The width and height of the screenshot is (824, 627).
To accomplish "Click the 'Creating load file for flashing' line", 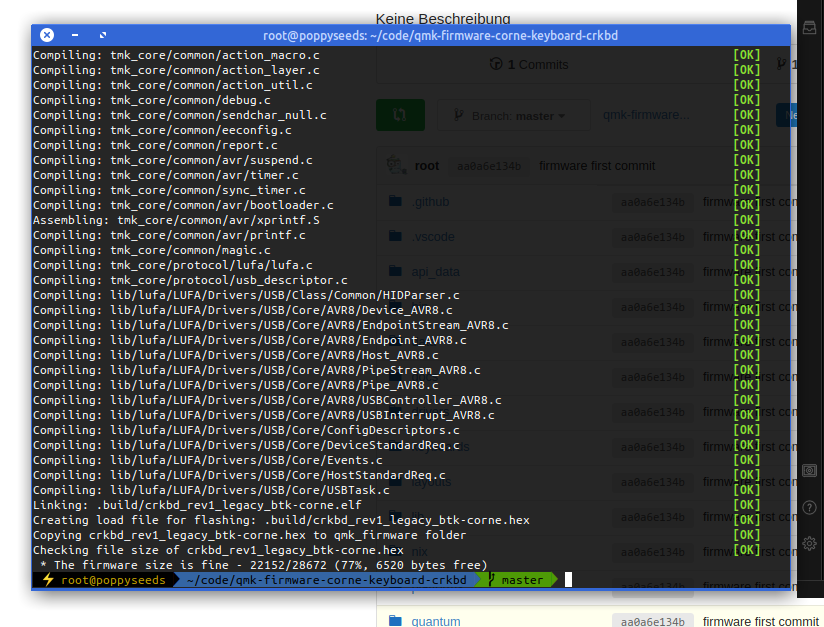I will pos(281,520).
